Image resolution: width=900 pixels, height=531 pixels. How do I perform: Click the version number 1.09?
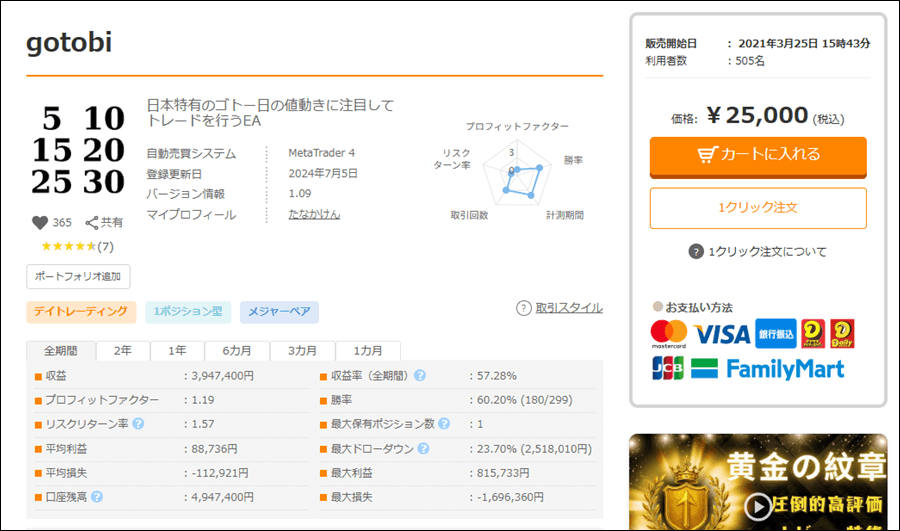(300, 193)
